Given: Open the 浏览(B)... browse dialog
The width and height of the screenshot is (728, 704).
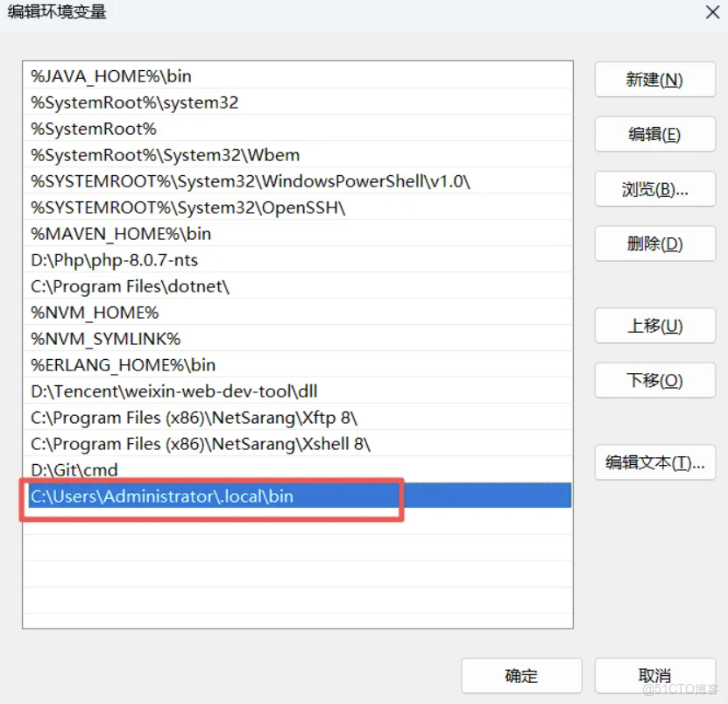Looking at the screenshot, I should [x=654, y=189].
